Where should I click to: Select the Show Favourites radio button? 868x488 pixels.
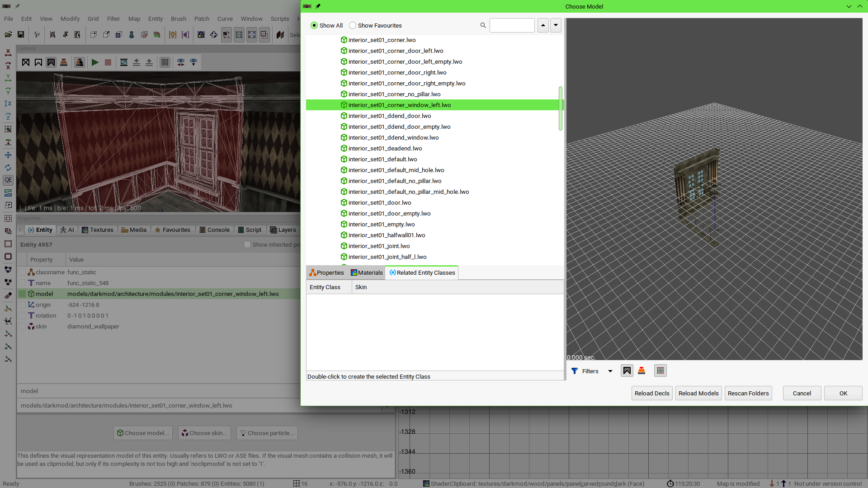pyautogui.click(x=353, y=25)
